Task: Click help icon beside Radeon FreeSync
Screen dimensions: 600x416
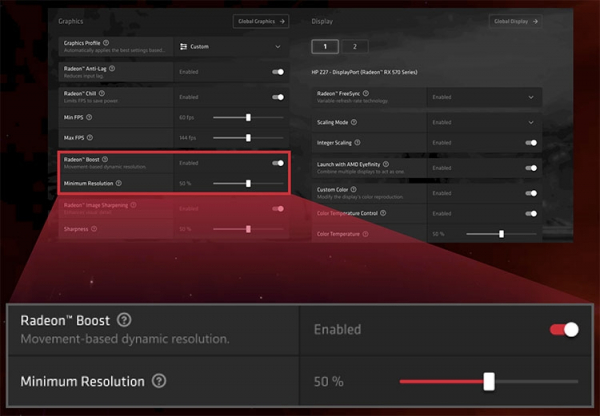Action: pyautogui.click(x=366, y=93)
